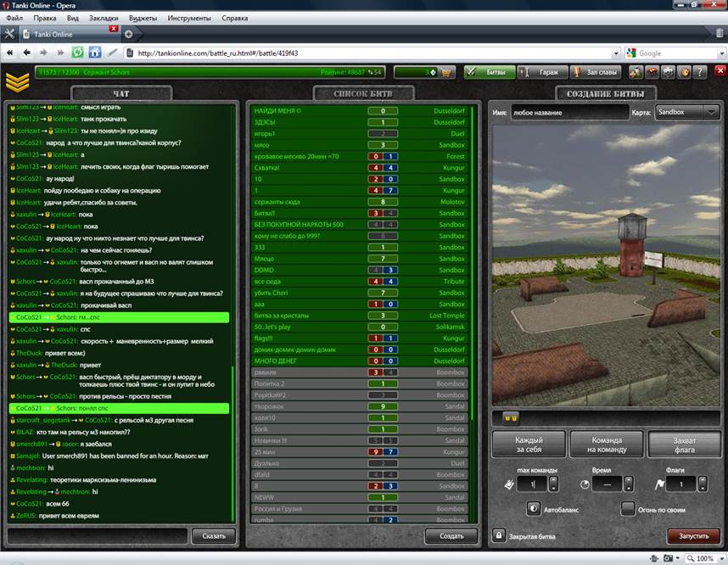
Task: Open zoom 100% dropdown in status bar
Action: [x=722, y=558]
